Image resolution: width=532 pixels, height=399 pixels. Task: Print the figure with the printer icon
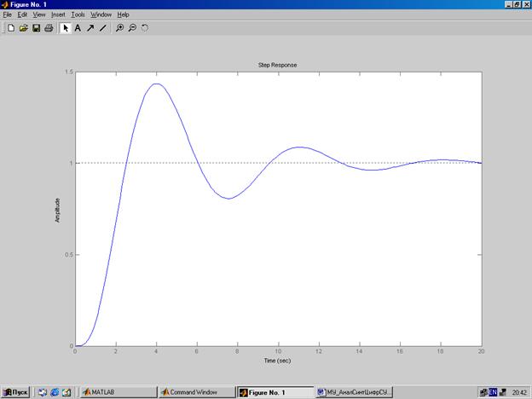[49, 27]
